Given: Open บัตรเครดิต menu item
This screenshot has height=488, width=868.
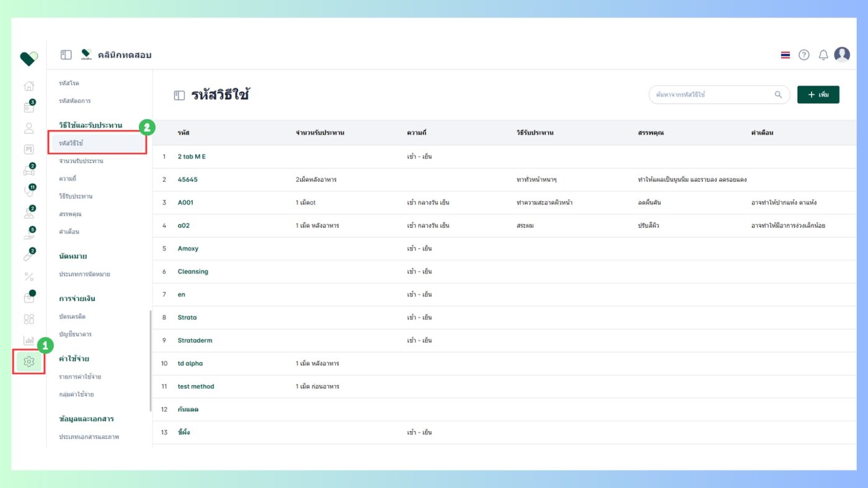Looking at the screenshot, I should [x=72, y=316].
